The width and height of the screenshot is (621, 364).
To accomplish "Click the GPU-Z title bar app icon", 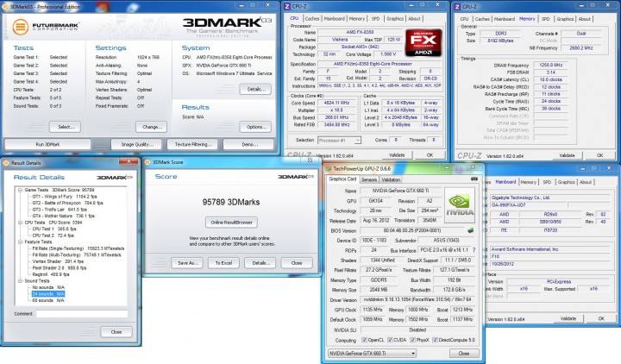I will click(329, 169).
